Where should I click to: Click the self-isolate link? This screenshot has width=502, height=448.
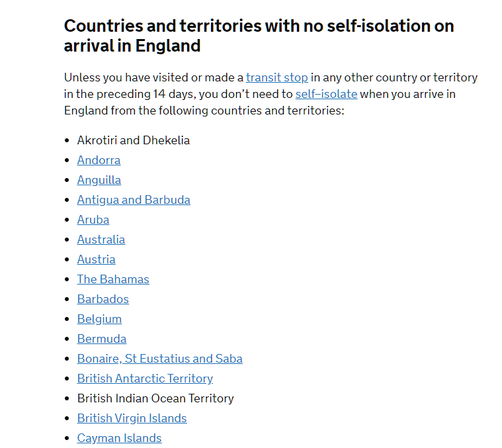click(326, 94)
